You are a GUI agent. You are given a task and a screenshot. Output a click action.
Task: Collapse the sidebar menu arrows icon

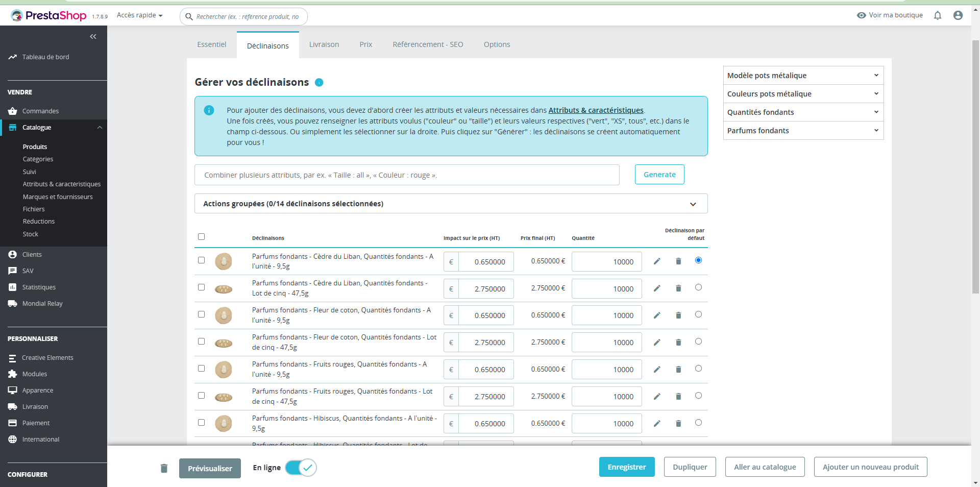(93, 37)
